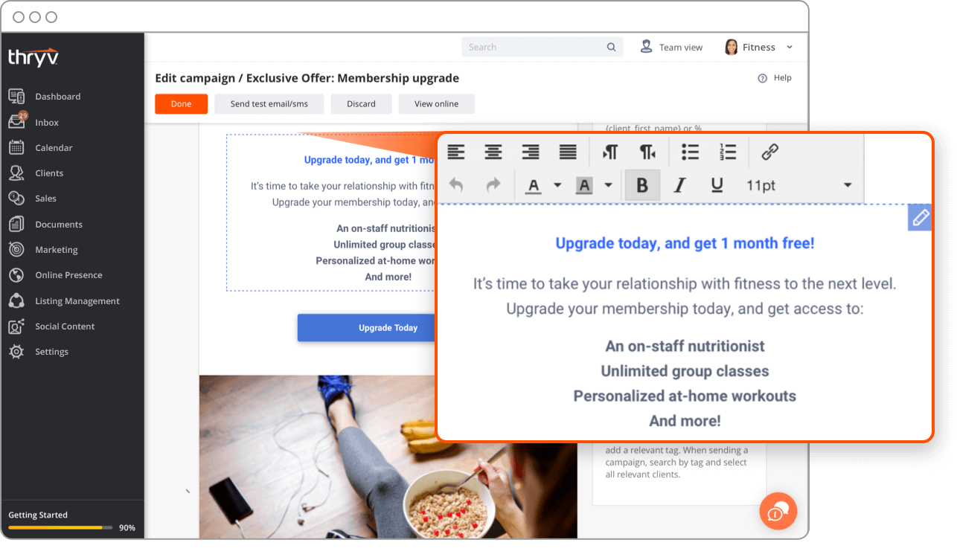Open the Fitness account menu

(758, 47)
